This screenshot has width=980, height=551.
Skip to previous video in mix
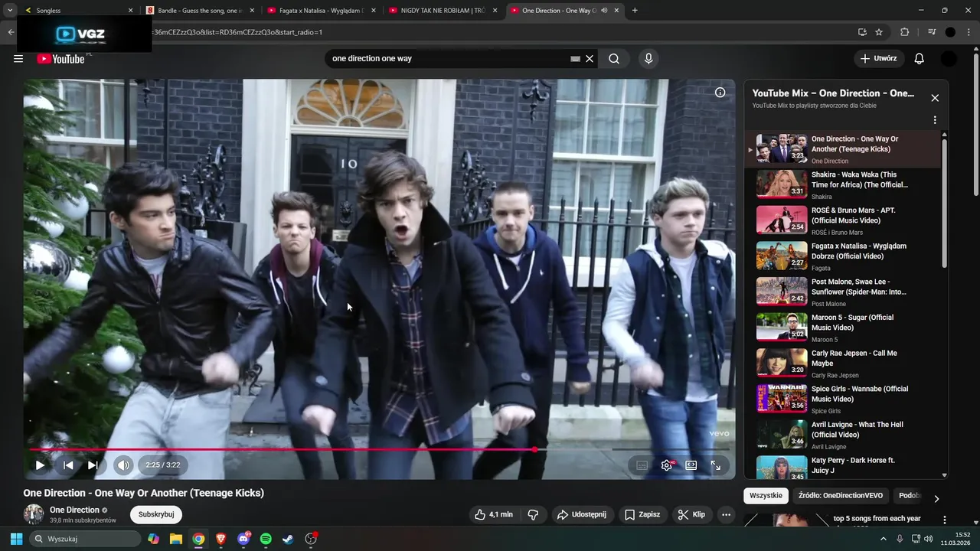coord(68,465)
